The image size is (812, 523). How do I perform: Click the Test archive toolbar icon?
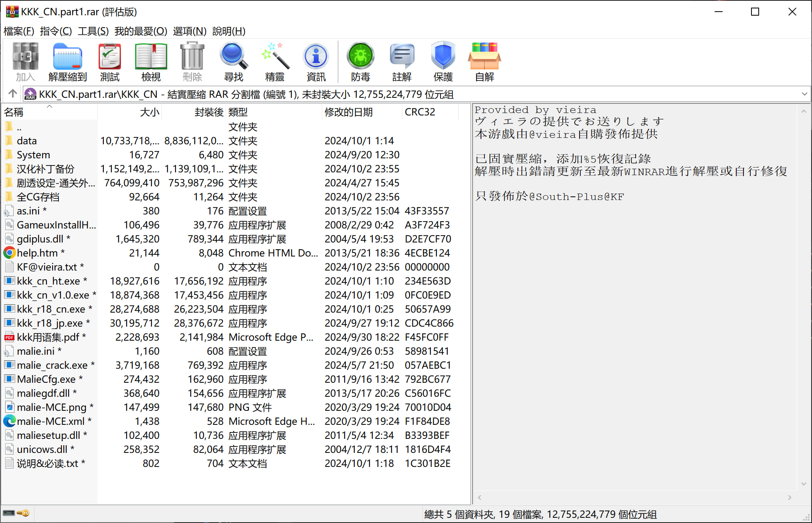[109, 61]
